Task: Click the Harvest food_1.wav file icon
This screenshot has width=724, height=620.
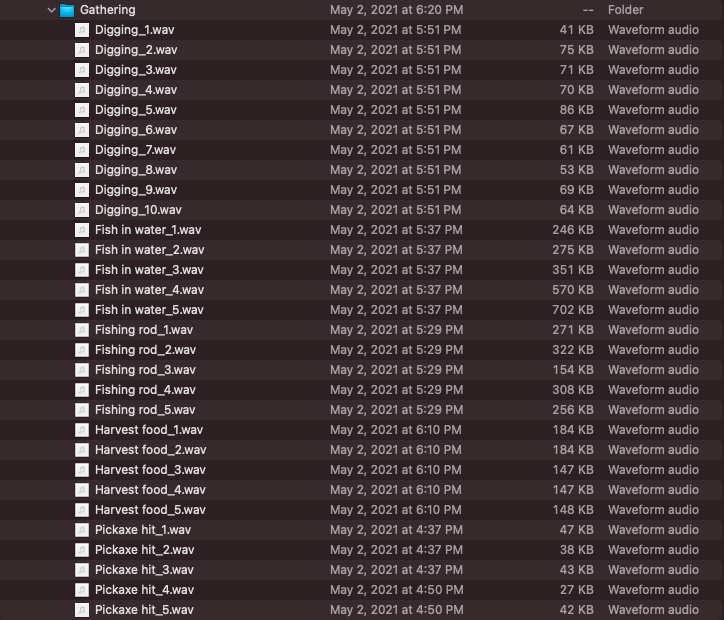Action: [82, 430]
